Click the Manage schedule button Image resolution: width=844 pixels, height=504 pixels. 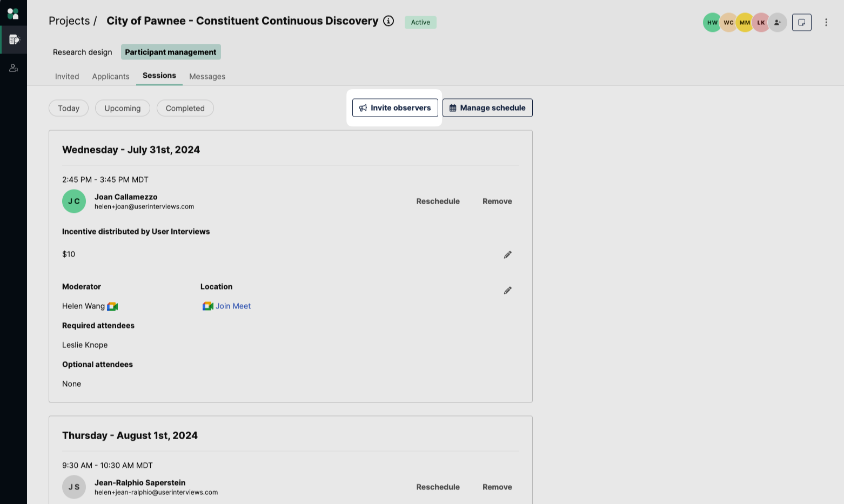tap(487, 107)
